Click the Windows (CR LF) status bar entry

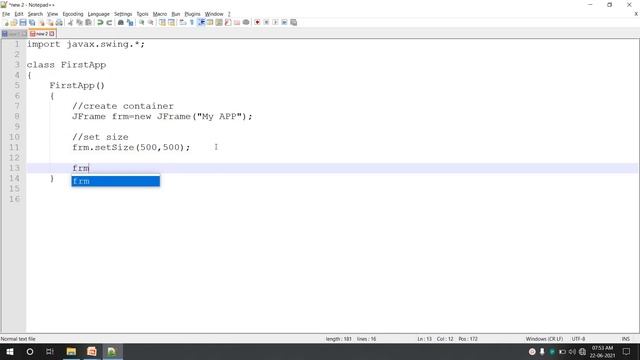[x=544, y=339]
